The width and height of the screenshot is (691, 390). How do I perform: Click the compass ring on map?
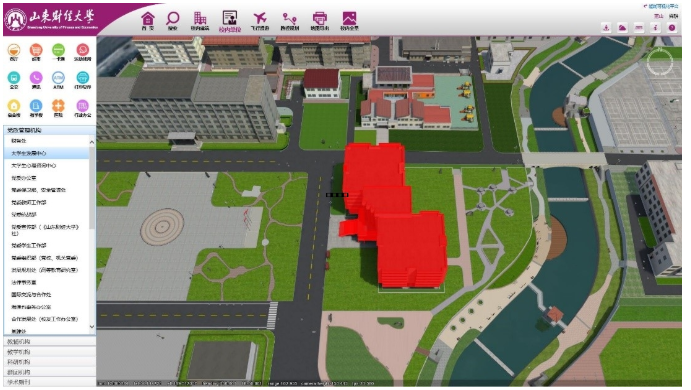(660, 62)
